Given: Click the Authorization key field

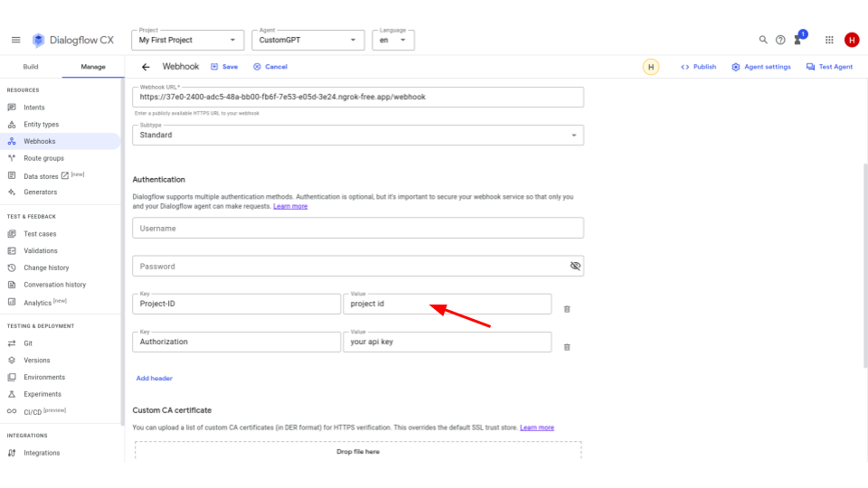Looking at the screenshot, I should tap(236, 342).
